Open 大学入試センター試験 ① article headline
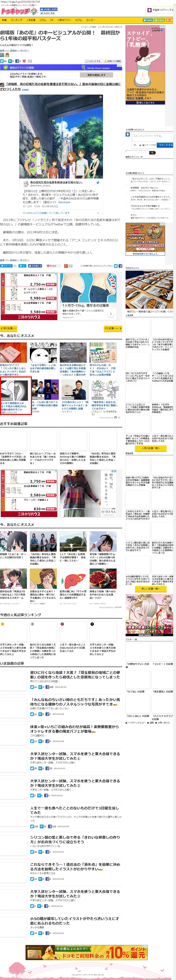Screen dimensions: 176x980 75,756
